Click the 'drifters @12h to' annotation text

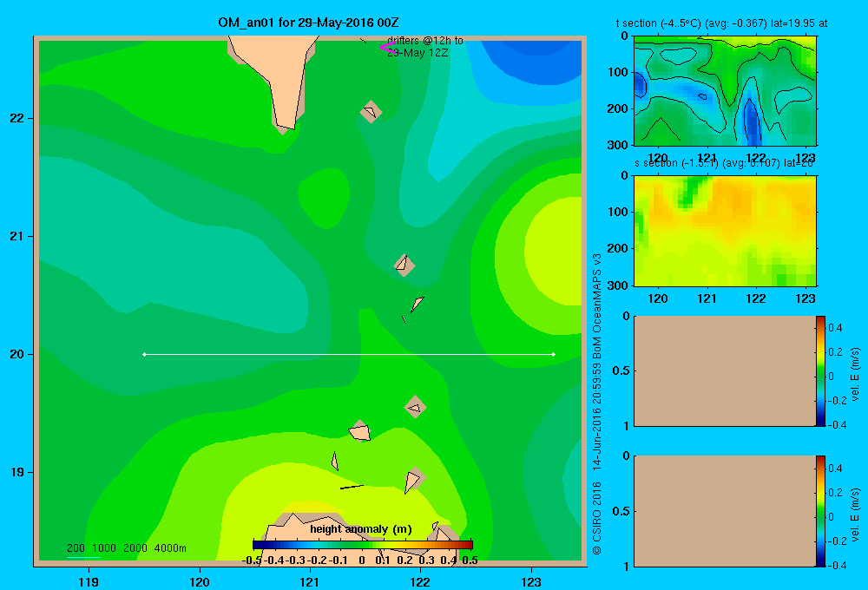(425, 41)
